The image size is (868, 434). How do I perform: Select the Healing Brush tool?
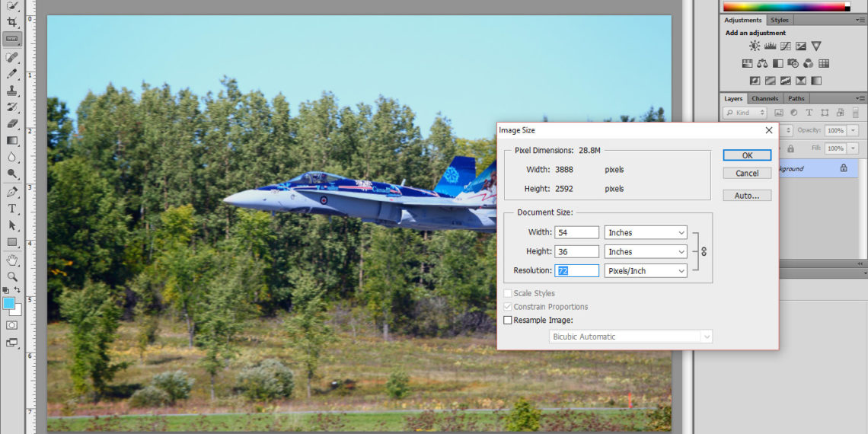click(x=11, y=56)
